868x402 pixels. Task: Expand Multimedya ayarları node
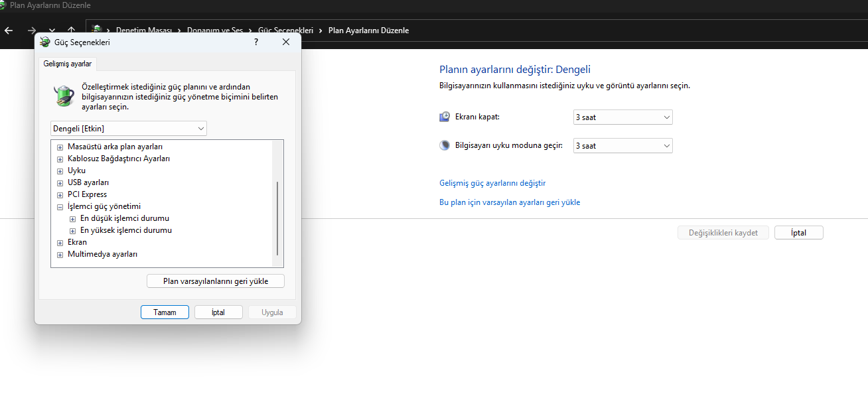click(60, 255)
